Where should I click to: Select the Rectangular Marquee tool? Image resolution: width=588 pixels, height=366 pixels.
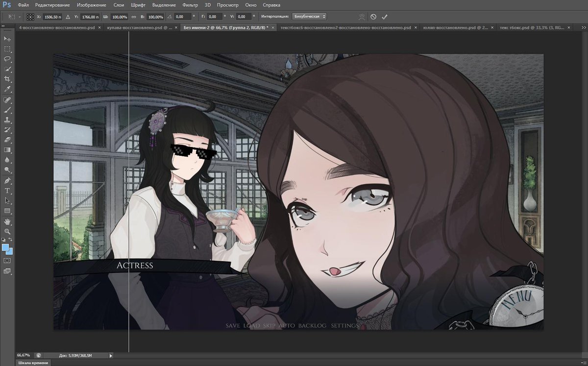click(x=7, y=49)
